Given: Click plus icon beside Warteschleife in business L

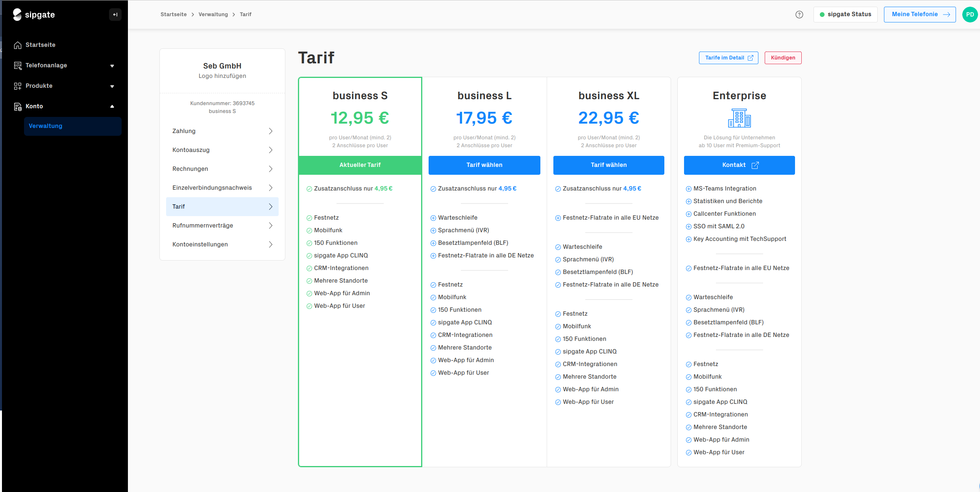Looking at the screenshot, I should (x=433, y=218).
